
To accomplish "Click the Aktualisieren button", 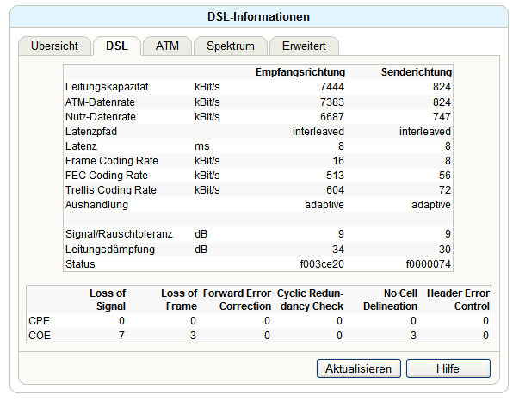I will pos(359,368).
